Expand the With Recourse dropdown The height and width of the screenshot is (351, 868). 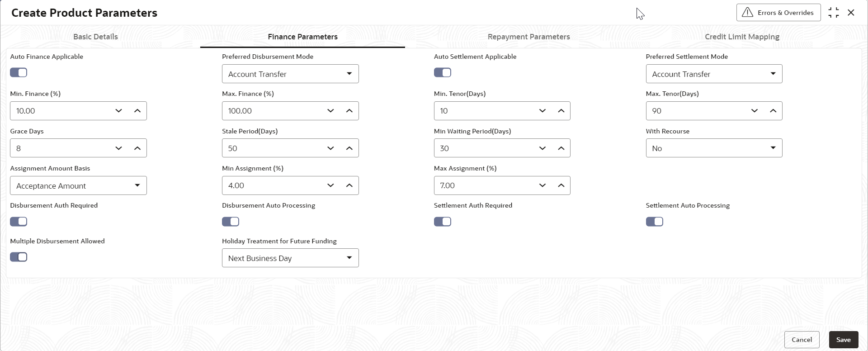click(x=714, y=148)
